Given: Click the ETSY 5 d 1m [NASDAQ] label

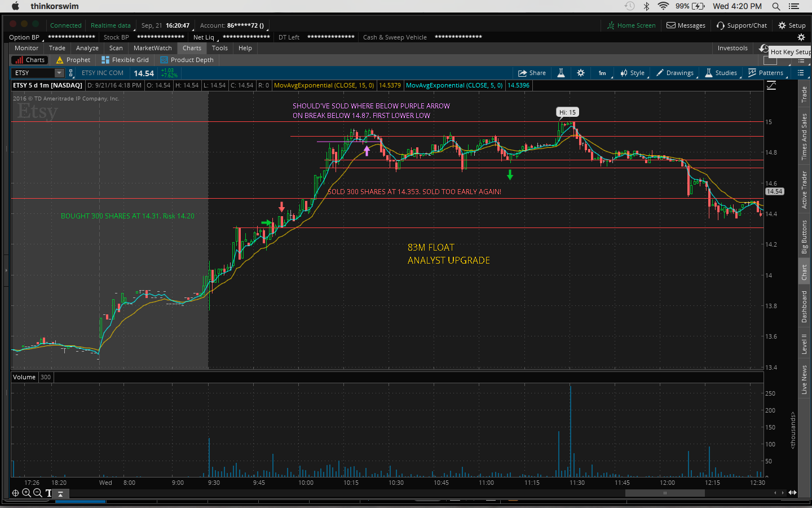Looking at the screenshot, I should [x=47, y=85].
